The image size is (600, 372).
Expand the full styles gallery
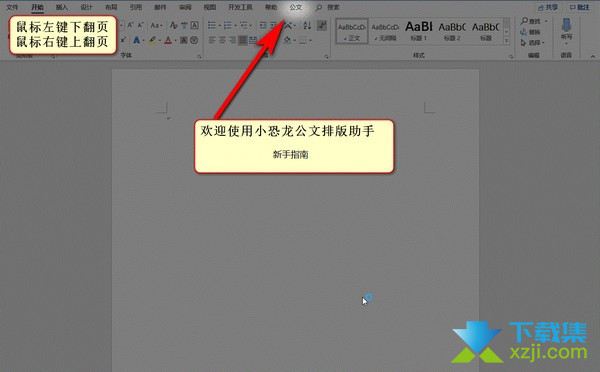coord(507,40)
